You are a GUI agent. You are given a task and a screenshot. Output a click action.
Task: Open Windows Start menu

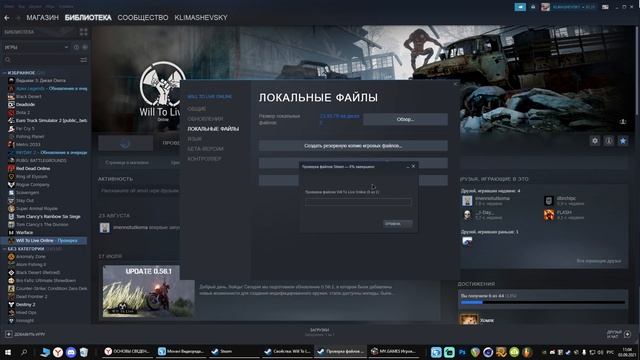7,352
